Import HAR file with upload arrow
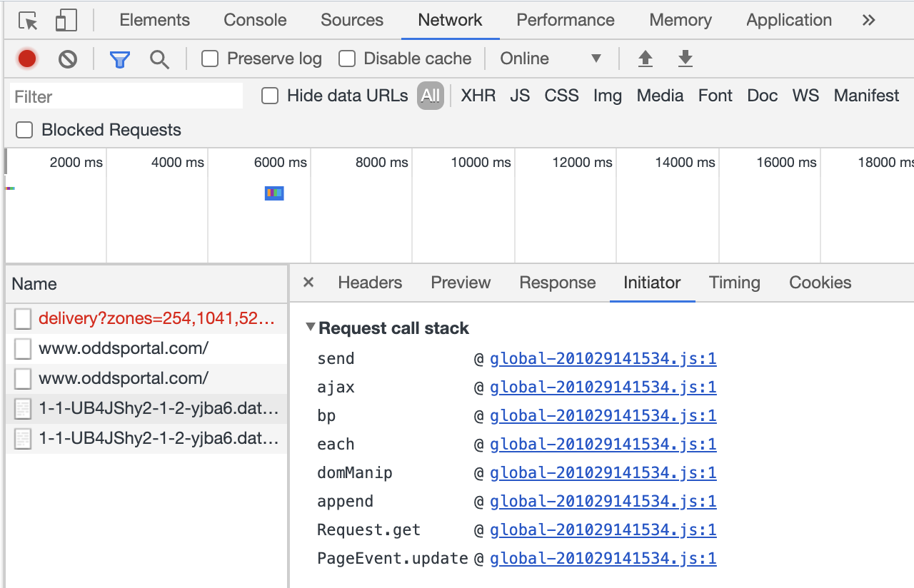This screenshot has width=914, height=588. pyautogui.click(x=646, y=59)
